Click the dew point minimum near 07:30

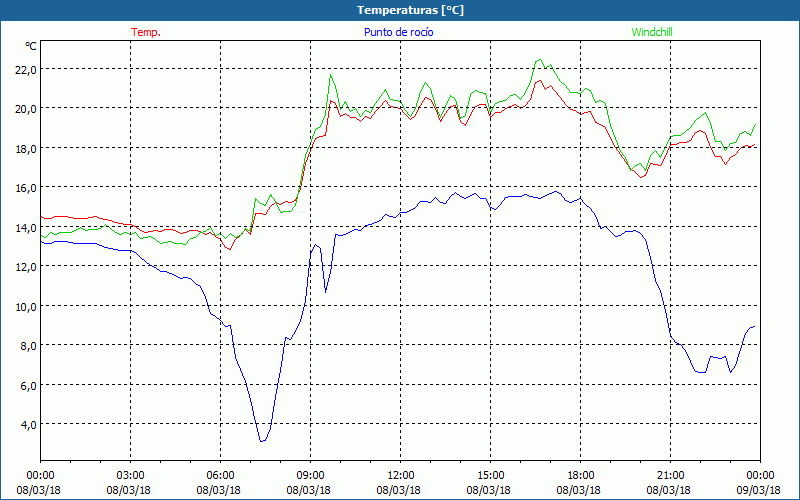[262, 441]
